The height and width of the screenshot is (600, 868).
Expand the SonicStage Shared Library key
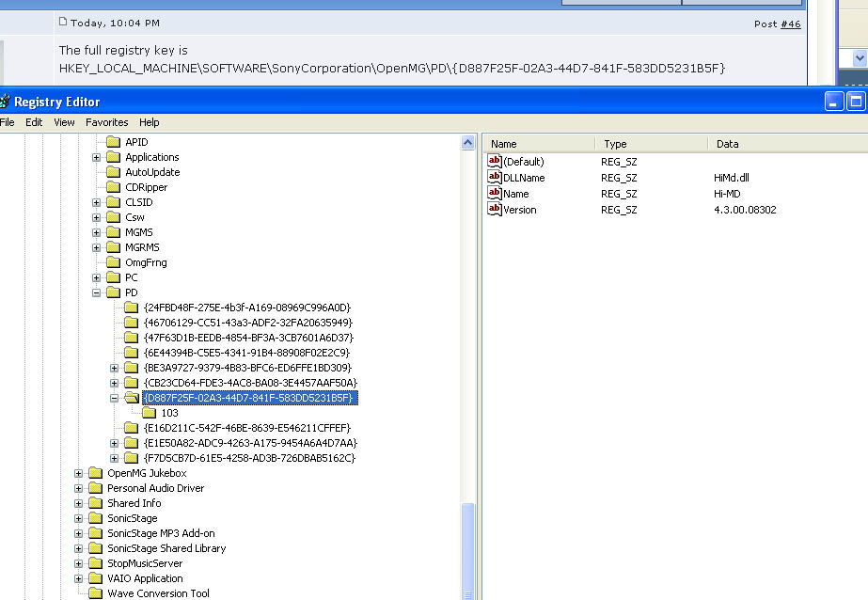(x=79, y=548)
